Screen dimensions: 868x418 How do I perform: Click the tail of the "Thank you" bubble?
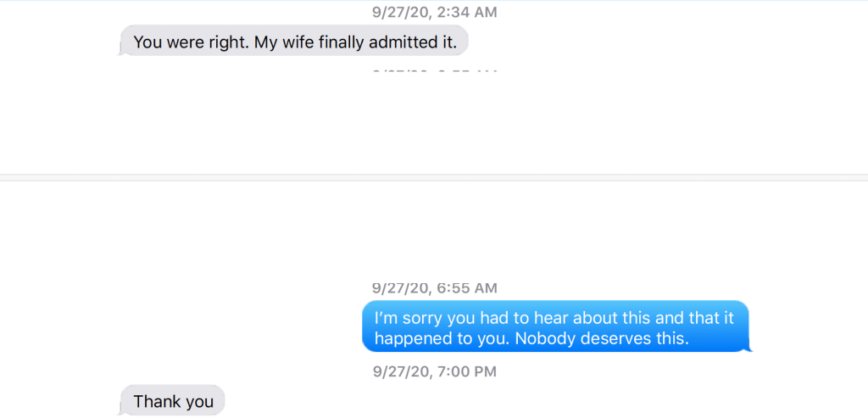[120, 412]
